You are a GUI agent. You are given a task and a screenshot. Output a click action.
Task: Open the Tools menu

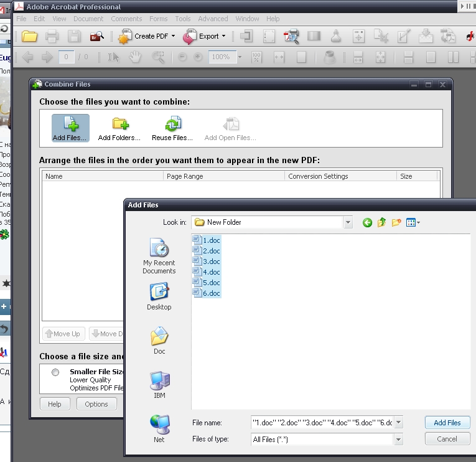click(x=183, y=19)
